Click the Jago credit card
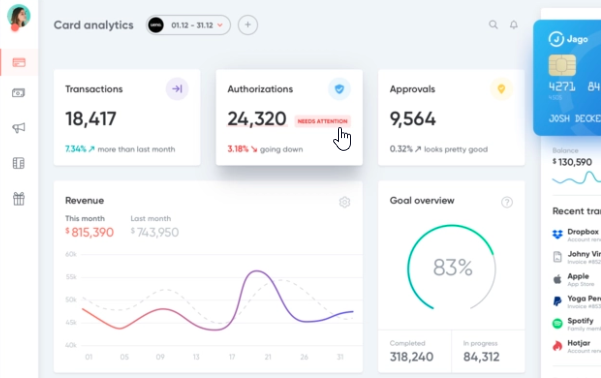The height and width of the screenshot is (378, 601). coord(567,78)
